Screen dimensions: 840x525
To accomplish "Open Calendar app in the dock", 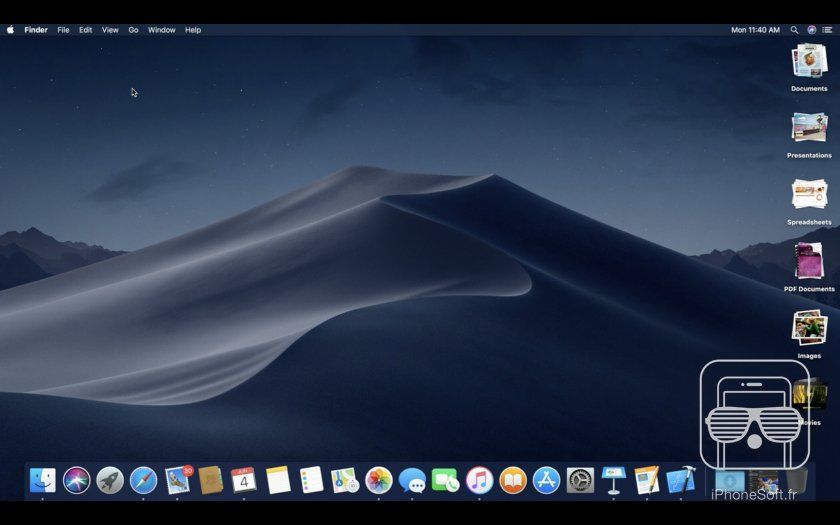I will pos(244,481).
